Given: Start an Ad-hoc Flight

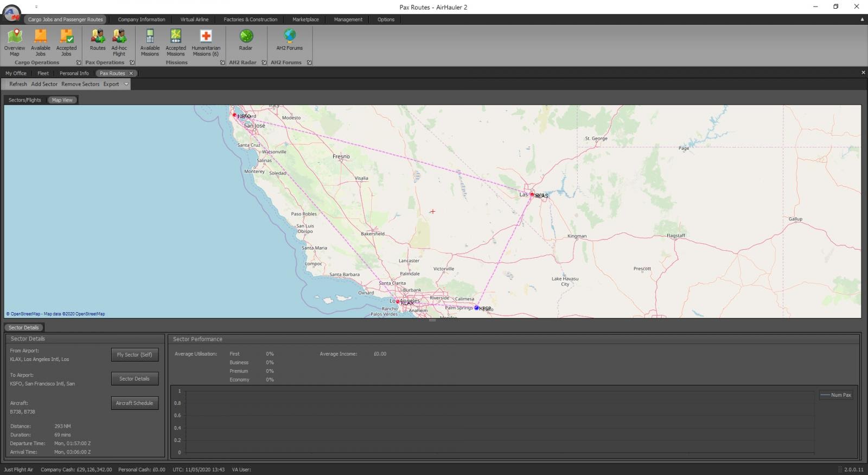Looking at the screenshot, I should [119, 42].
